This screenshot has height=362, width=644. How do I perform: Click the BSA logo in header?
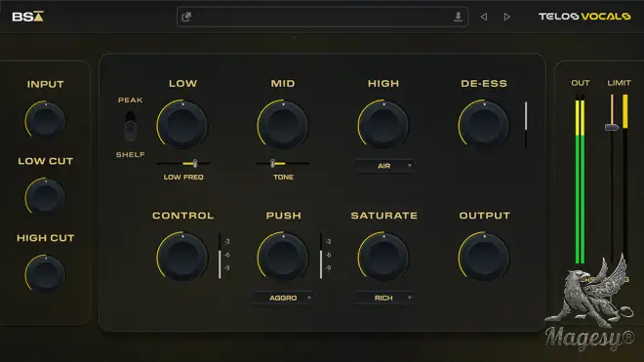pos(27,17)
